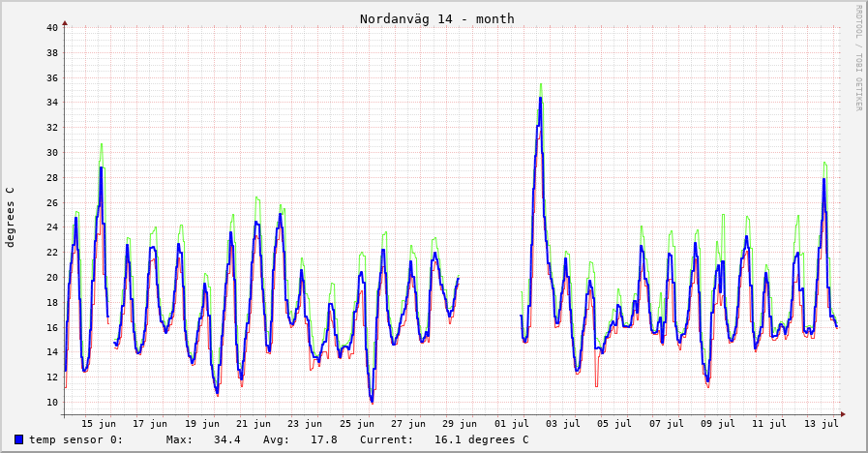Click the 'Max:' legend label
Image resolution: width=868 pixels, height=453 pixels.
[179, 439]
